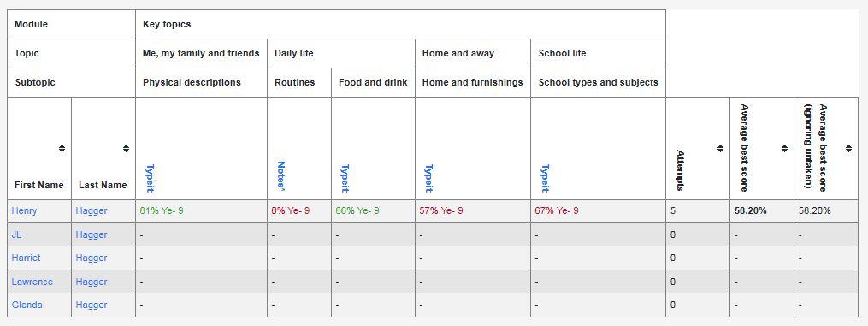Open Typeit link under Home and furnishings

click(x=428, y=178)
